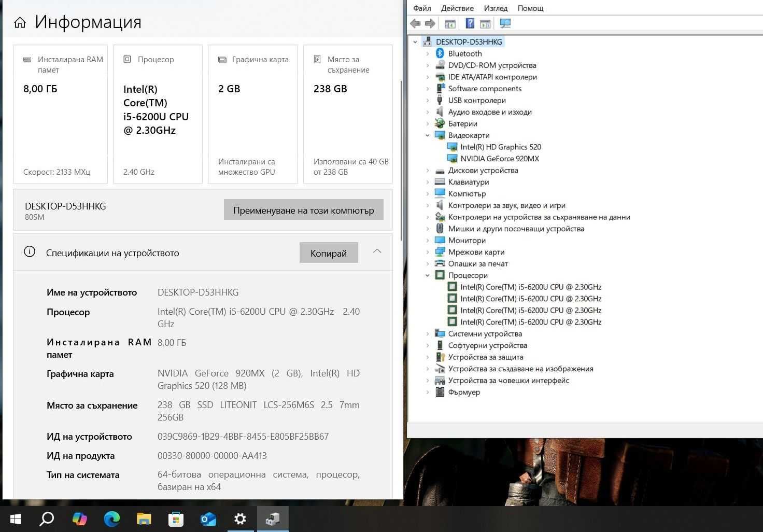
Task: Click the Фърмуер chip icon
Action: (x=440, y=392)
